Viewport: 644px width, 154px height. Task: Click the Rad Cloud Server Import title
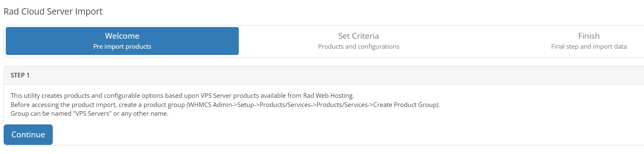(x=53, y=12)
